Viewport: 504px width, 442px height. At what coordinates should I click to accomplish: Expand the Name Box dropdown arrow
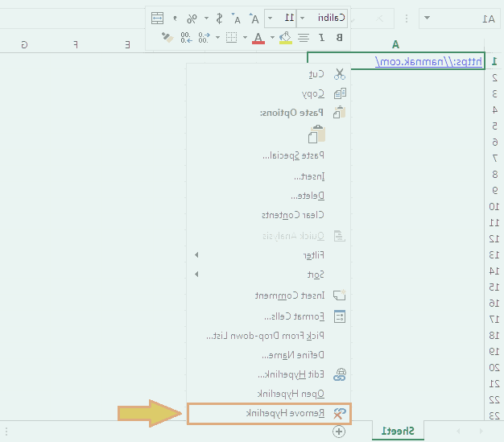(425, 18)
